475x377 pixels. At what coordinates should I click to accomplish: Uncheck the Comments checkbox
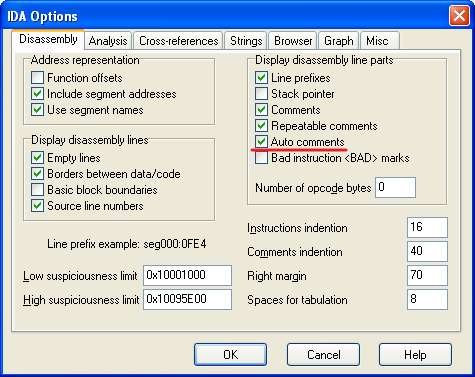[x=261, y=110]
